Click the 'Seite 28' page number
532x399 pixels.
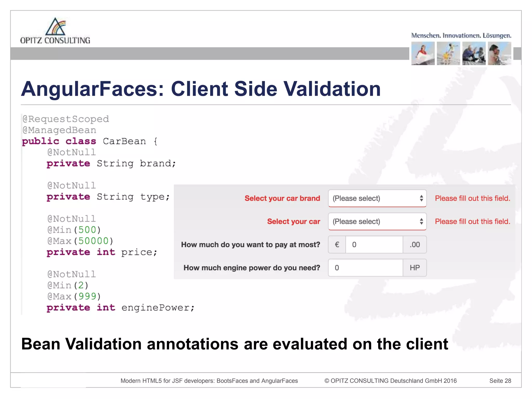point(500,381)
